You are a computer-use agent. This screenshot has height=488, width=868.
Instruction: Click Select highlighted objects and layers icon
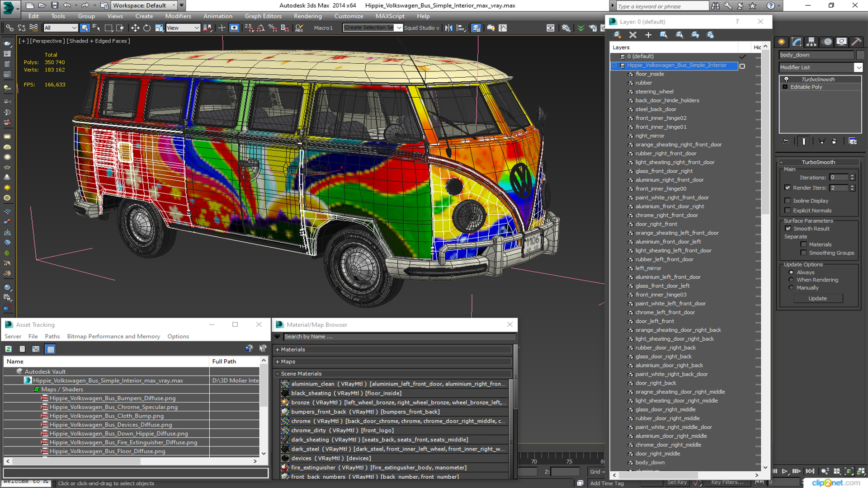click(x=664, y=35)
